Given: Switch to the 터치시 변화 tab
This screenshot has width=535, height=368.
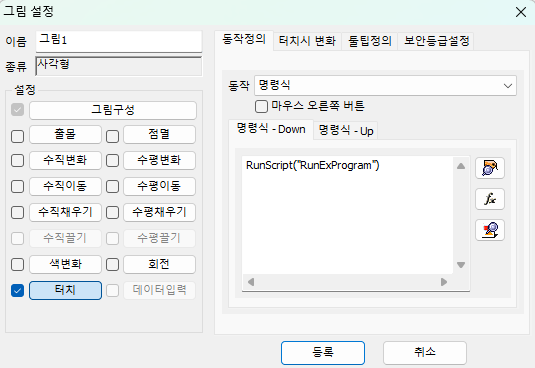Looking at the screenshot, I should (x=307, y=41).
